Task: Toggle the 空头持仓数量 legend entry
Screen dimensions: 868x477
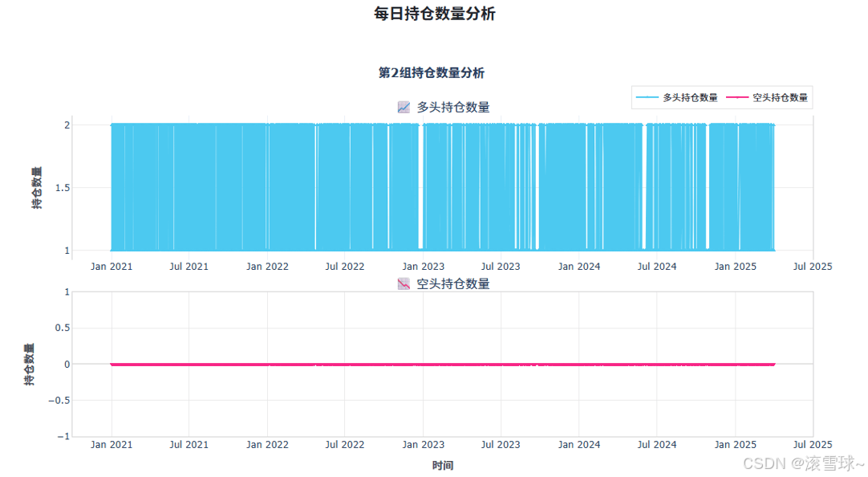Action: [x=767, y=97]
